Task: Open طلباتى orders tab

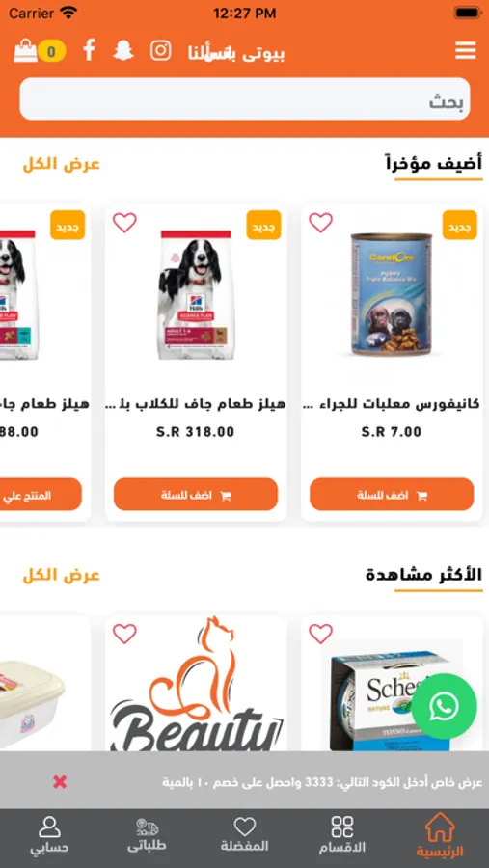Action: tap(147, 835)
